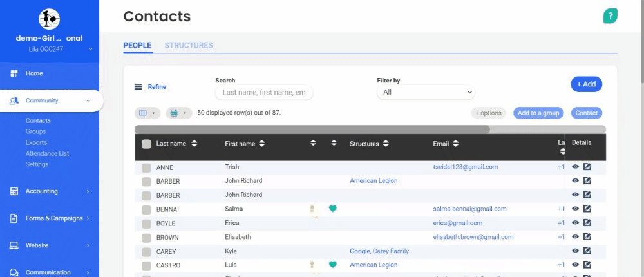Click the badge icon in BENNAI row

coord(313,209)
